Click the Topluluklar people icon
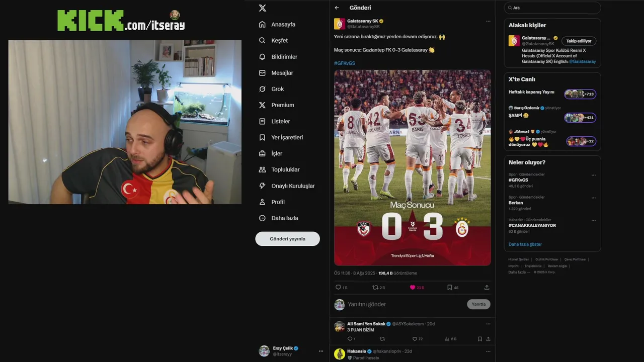Screen dimensions: 644x362 pos(262,169)
